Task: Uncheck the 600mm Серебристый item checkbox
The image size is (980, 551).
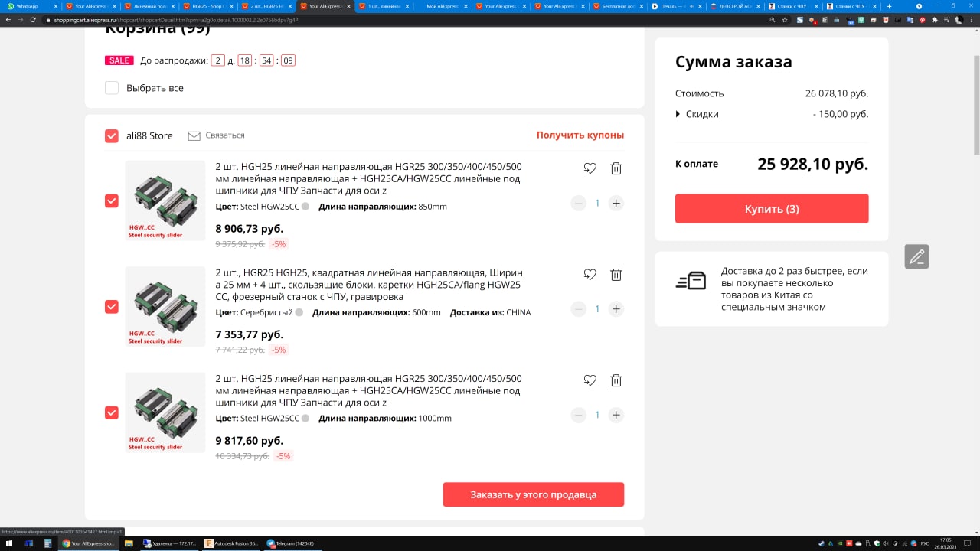Action: click(x=112, y=307)
